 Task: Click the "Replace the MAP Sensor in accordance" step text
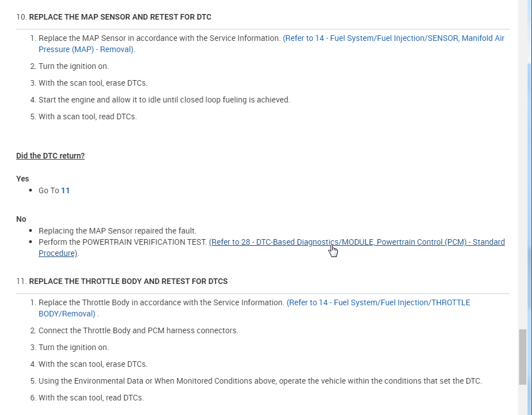[159, 39]
